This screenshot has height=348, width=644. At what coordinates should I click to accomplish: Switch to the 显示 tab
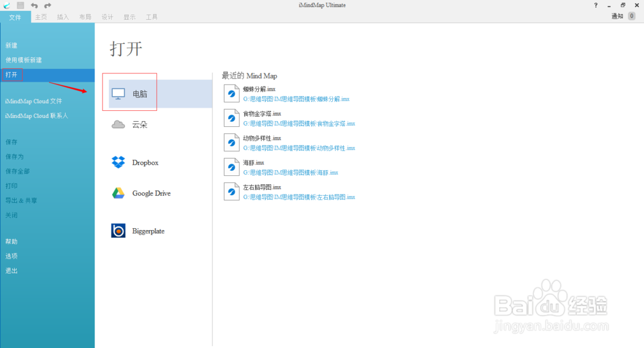pos(129,17)
